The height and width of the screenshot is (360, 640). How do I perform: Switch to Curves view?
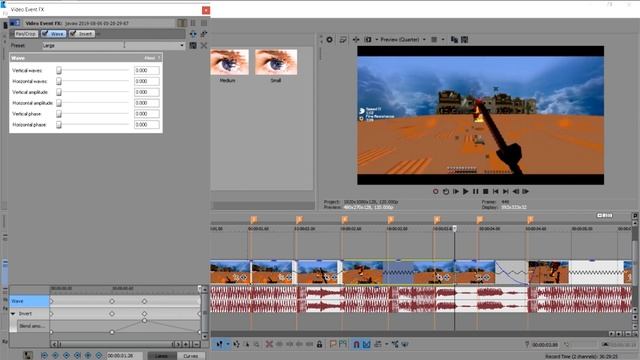tap(191, 356)
